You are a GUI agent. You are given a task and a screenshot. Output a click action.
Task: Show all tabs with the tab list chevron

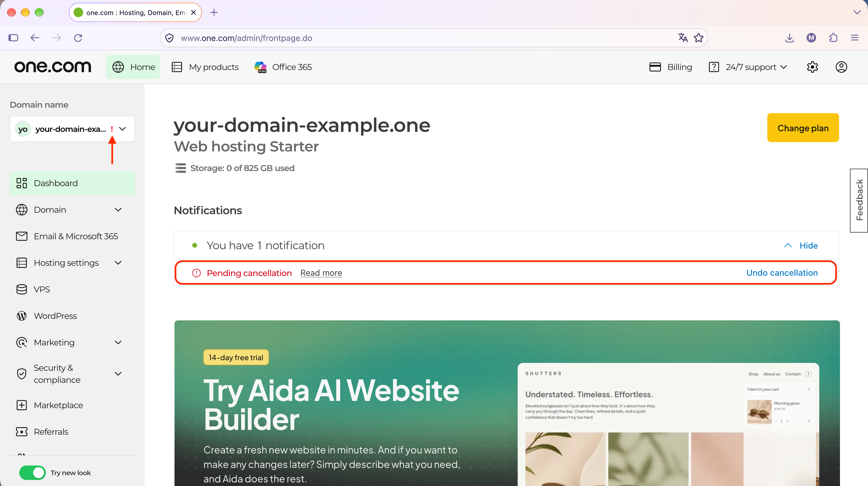pyautogui.click(x=857, y=12)
